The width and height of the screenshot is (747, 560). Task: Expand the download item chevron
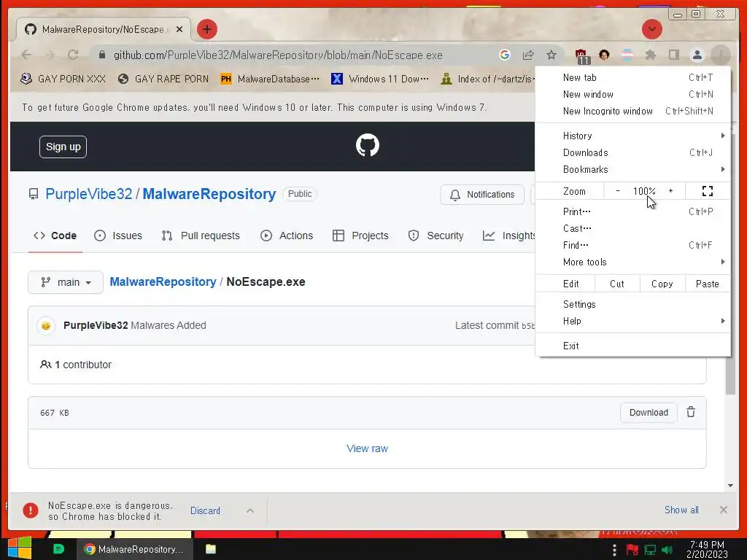coord(250,510)
